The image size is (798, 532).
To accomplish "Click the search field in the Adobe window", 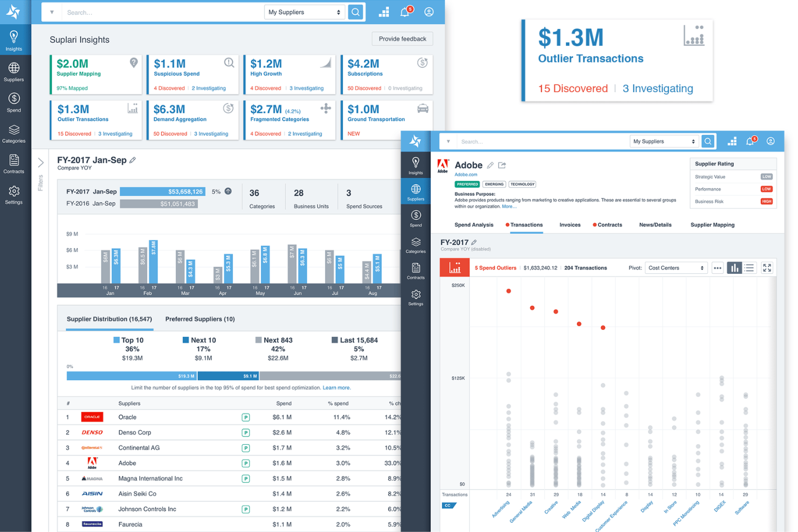I will coord(542,142).
